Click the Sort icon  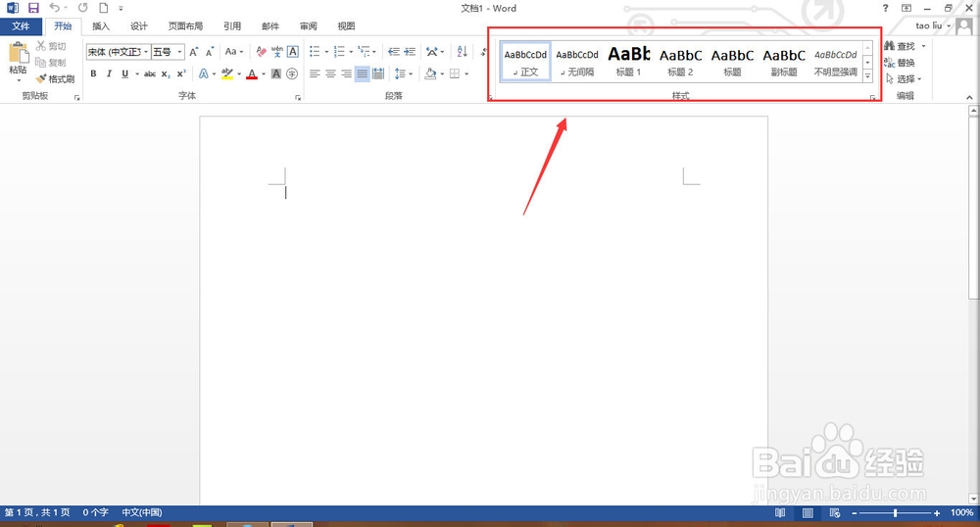tap(462, 52)
